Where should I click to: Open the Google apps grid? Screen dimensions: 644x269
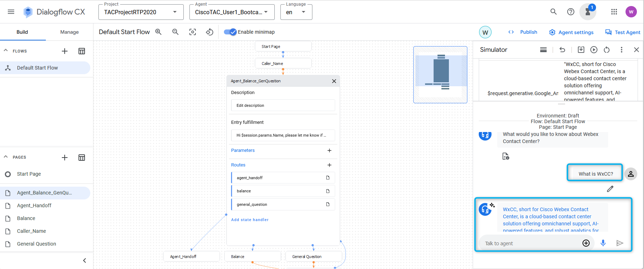click(x=614, y=12)
